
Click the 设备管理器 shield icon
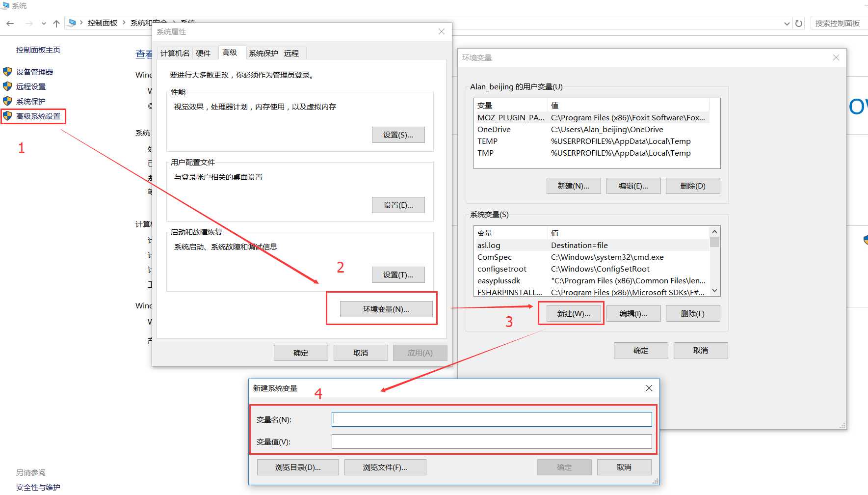pyautogui.click(x=7, y=72)
